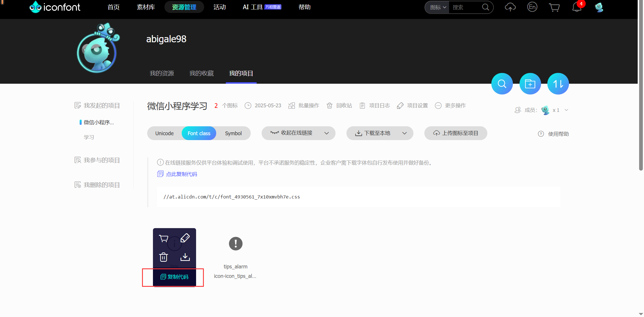
Task: Click the trash delete icon on icon card
Action: (x=164, y=257)
